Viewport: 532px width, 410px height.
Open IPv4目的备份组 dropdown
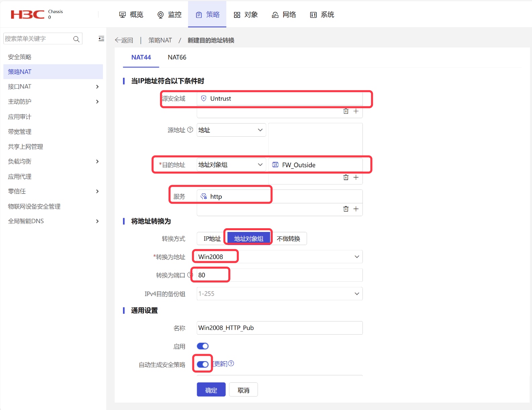[279, 294]
